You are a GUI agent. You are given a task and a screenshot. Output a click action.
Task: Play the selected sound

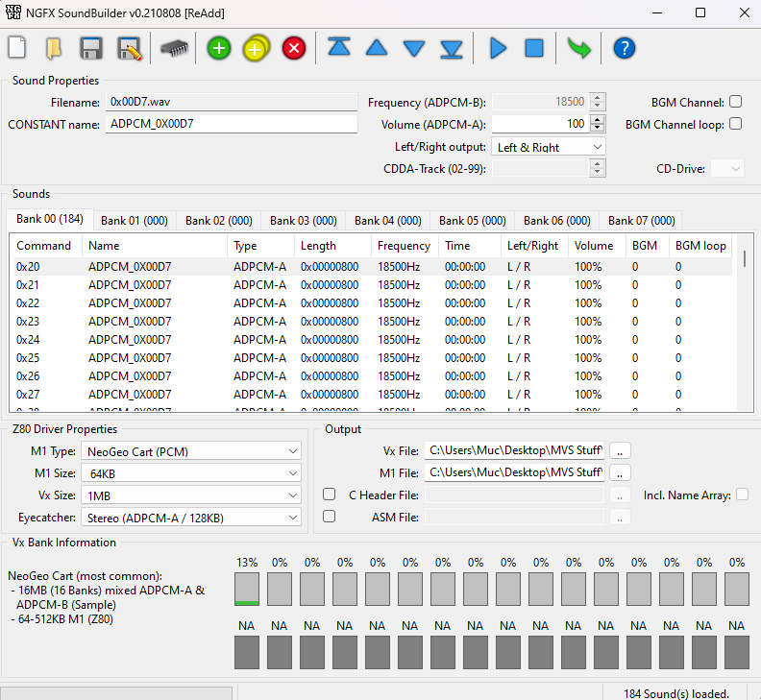tap(498, 48)
